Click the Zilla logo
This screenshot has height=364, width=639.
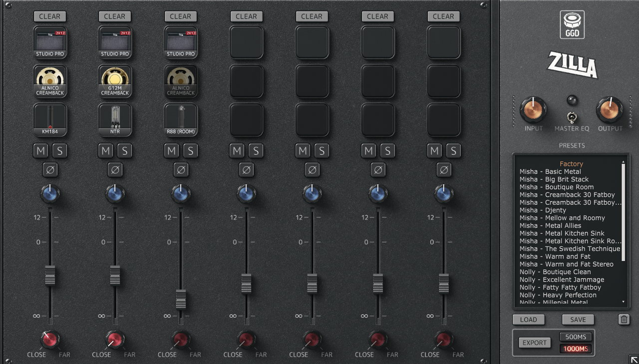pos(572,64)
